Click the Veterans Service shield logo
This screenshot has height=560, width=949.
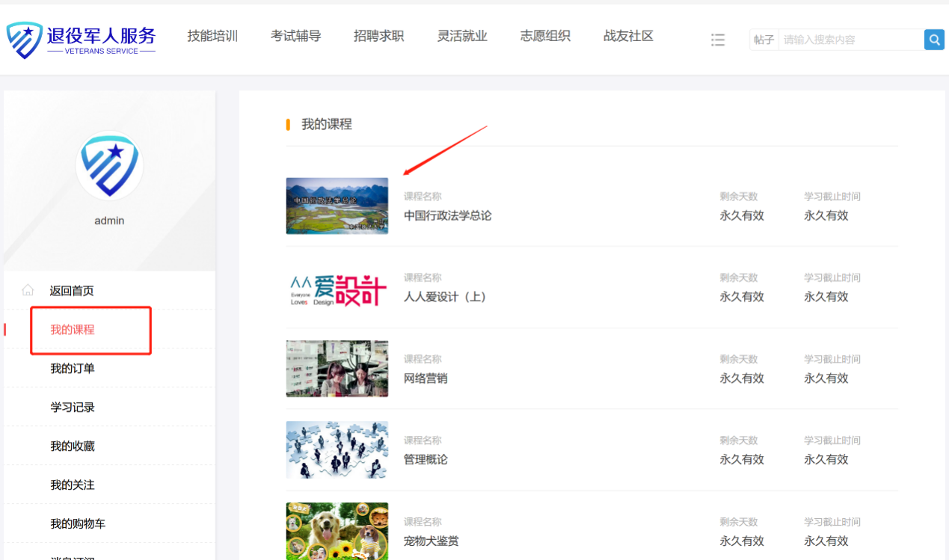(x=25, y=40)
